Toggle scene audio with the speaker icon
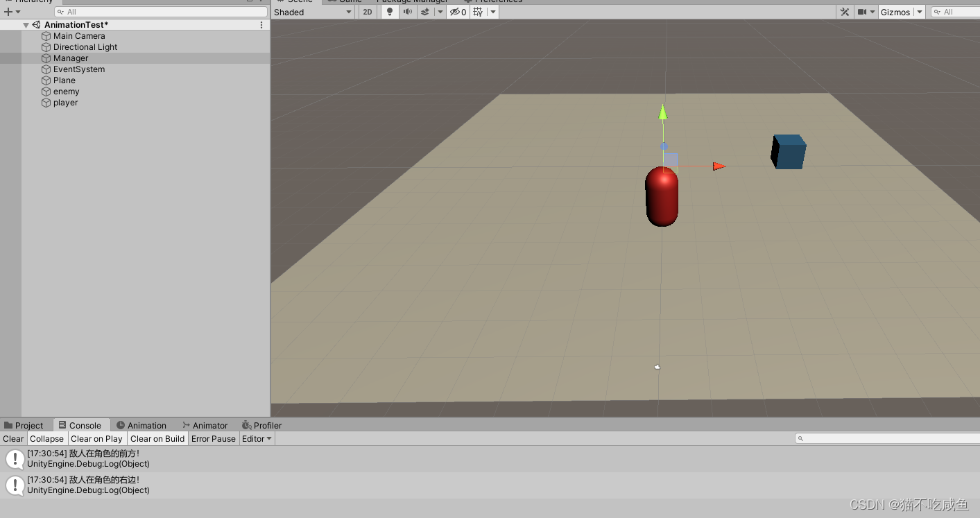980x518 pixels. (x=408, y=12)
